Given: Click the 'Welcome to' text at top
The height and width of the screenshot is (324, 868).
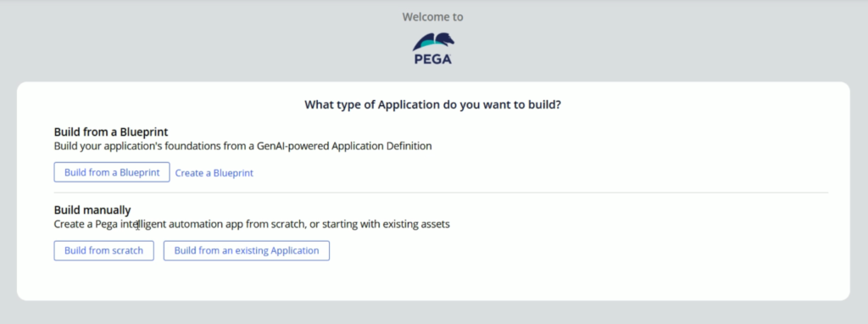Looking at the screenshot, I should coord(433,17).
